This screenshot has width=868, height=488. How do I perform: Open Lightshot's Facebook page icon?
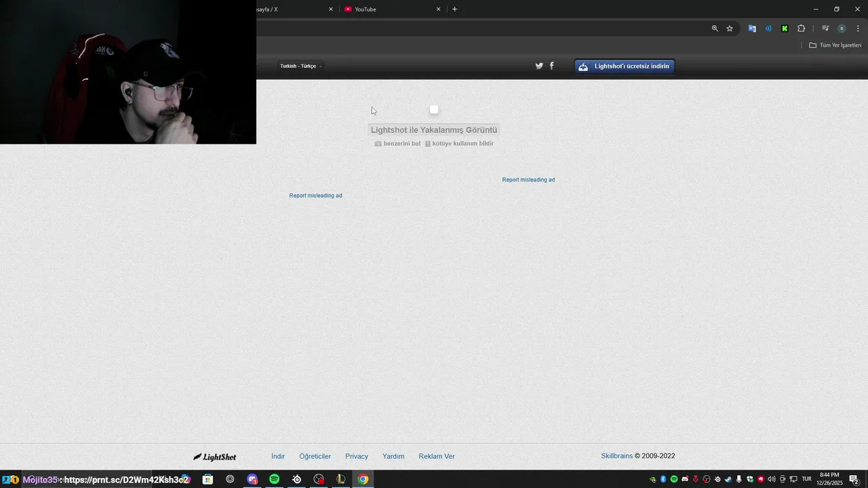(x=551, y=66)
